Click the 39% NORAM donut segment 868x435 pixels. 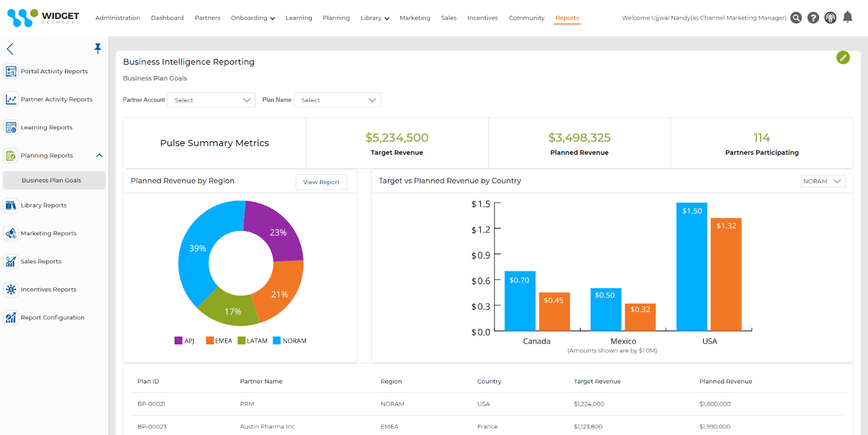[x=196, y=249]
